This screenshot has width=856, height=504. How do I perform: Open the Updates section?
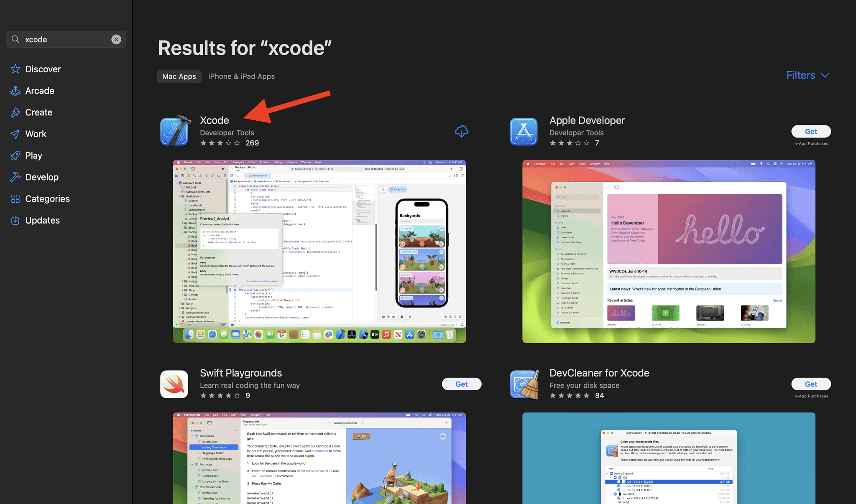(x=43, y=220)
